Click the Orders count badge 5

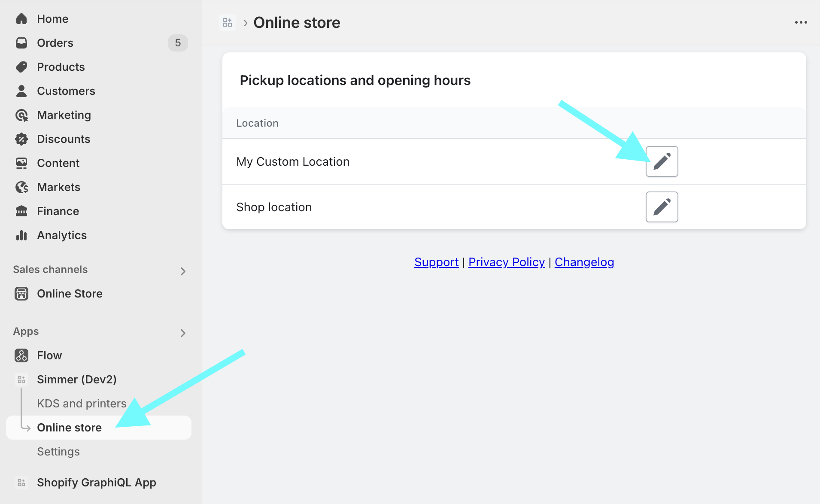[x=178, y=43]
